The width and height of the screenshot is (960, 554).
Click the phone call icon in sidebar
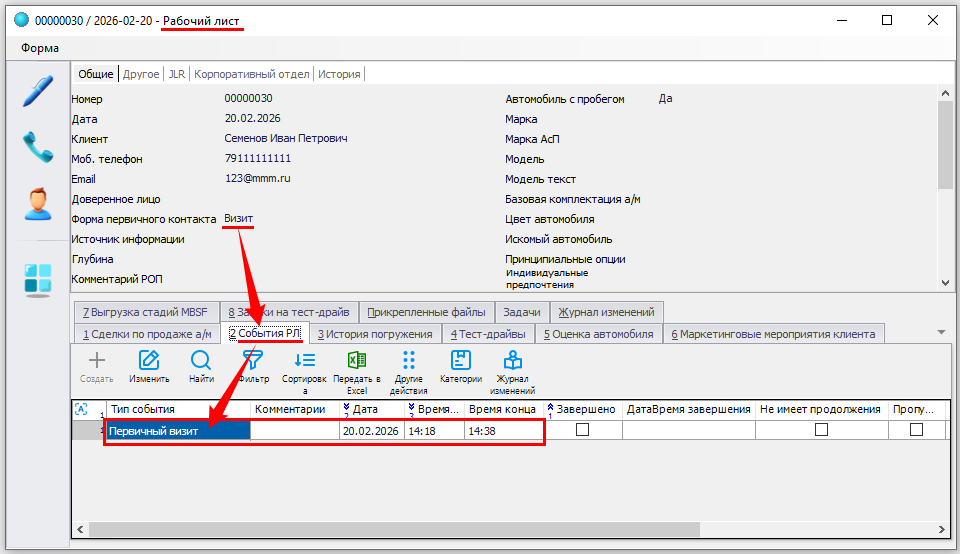(x=37, y=147)
